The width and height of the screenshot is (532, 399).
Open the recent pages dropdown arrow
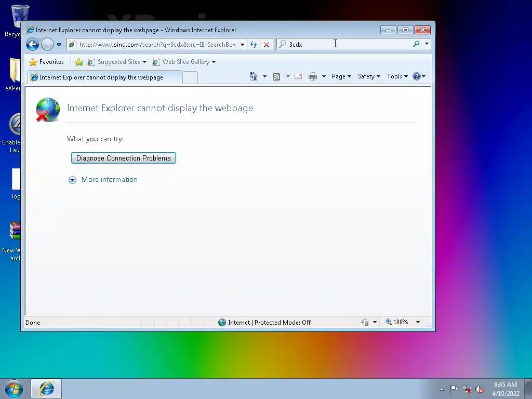point(59,45)
